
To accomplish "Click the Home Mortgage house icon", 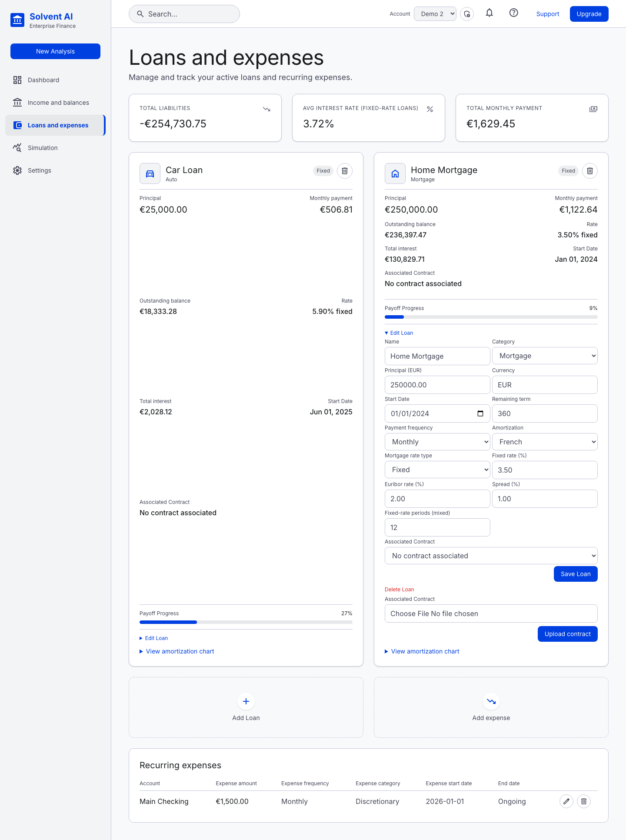I will pos(395,174).
